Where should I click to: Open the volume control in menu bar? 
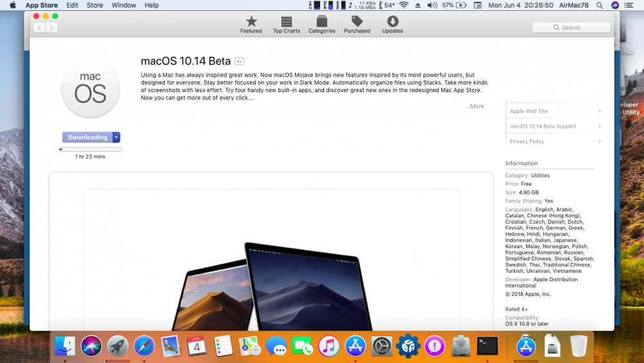pos(432,5)
